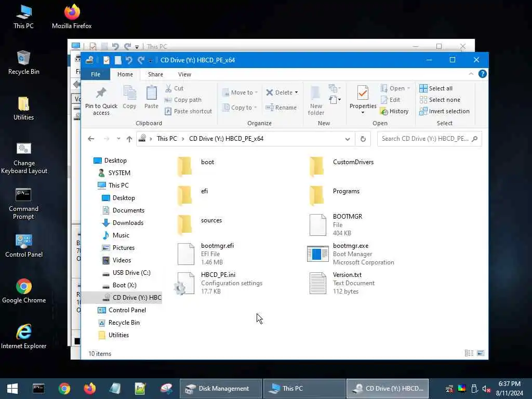The width and height of the screenshot is (532, 399).
Task: Select the Programs folder
Action: (x=334, y=195)
